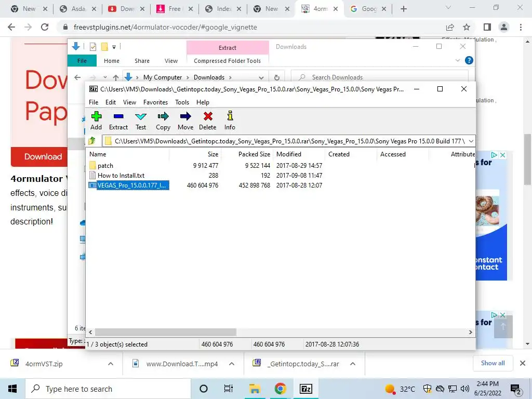Screen dimensions: 532x399
Task: Switch to the Google tab
Action: pos(368,9)
